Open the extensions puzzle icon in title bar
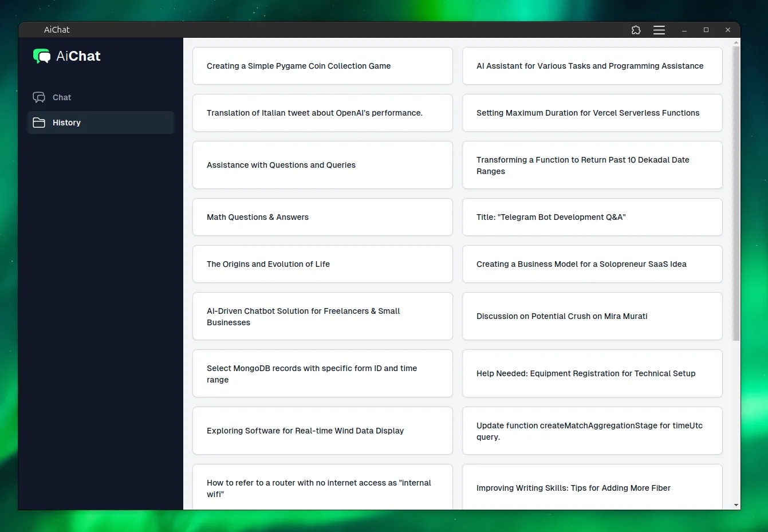The width and height of the screenshot is (768, 532). 636,30
